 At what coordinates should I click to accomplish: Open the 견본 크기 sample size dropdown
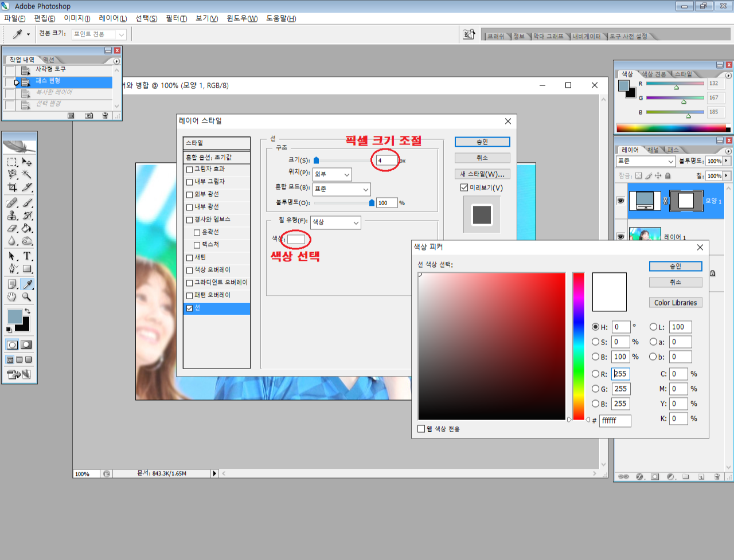pyautogui.click(x=99, y=34)
